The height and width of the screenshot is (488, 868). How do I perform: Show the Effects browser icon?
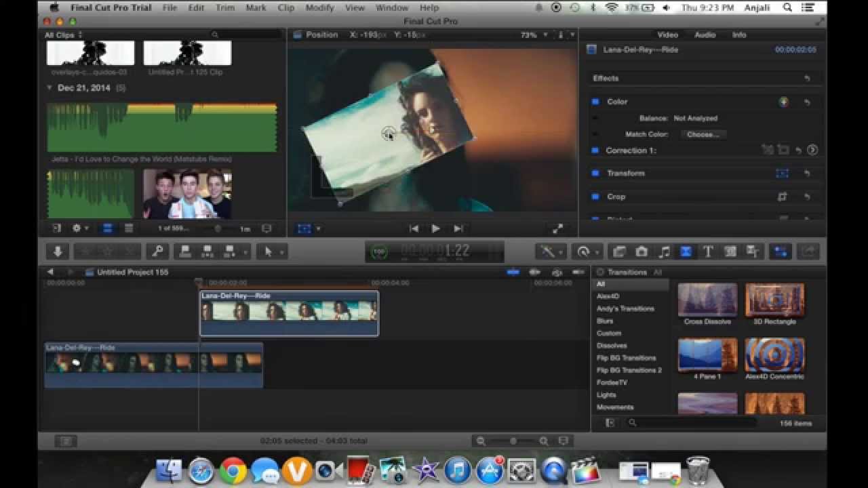pos(618,251)
